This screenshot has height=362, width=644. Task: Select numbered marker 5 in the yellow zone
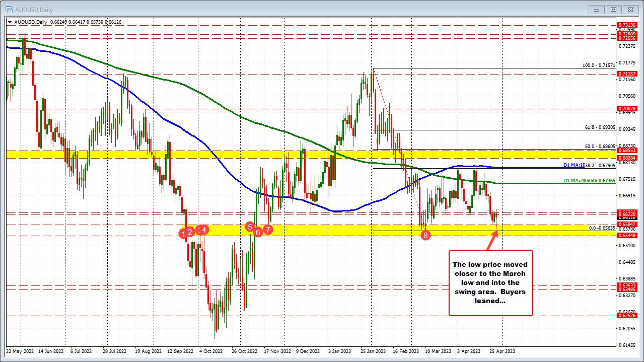point(250,228)
